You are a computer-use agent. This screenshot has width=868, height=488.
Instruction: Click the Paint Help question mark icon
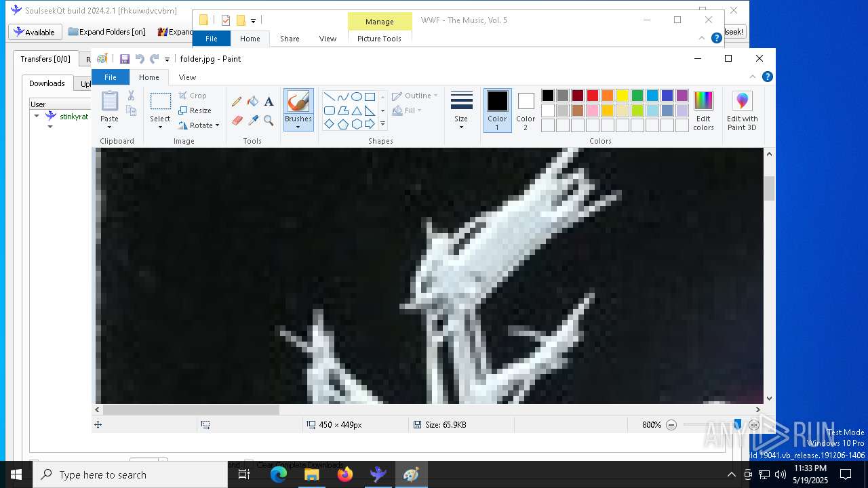click(767, 77)
